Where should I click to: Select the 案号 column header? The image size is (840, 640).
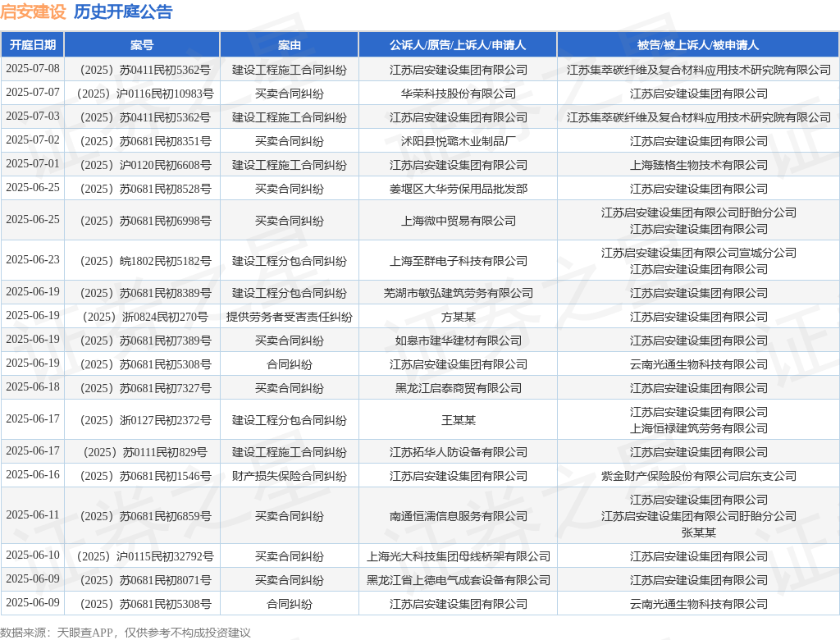coord(142,45)
